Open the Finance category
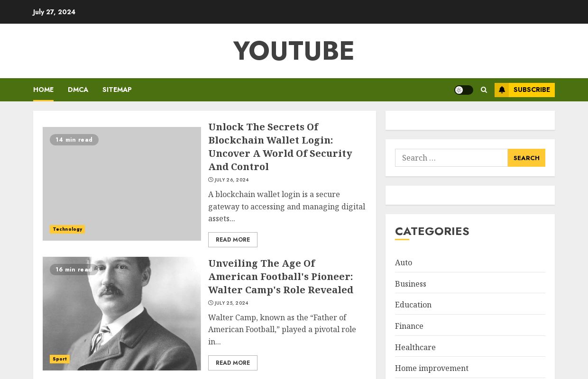 [x=409, y=326]
